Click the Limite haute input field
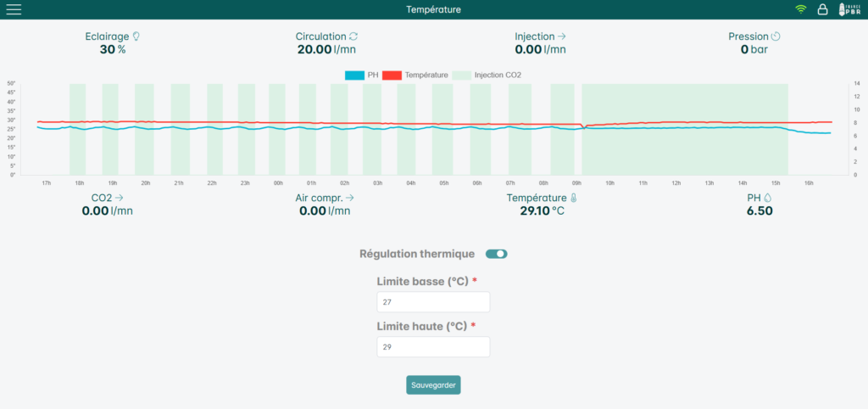This screenshot has height=409, width=868. tap(433, 347)
